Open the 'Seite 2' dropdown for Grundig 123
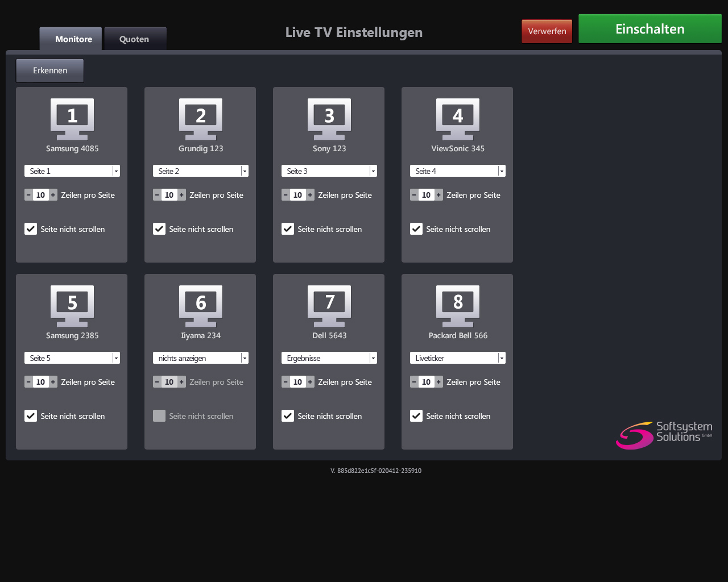This screenshot has width=728, height=582. (x=201, y=171)
